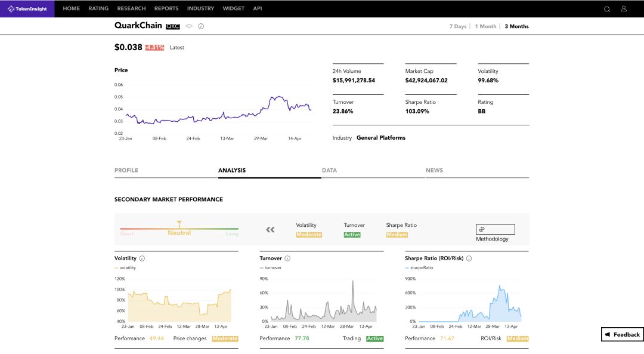644x354 pixels.
Task: Click the Feedback megaphone button
Action: coord(622,334)
